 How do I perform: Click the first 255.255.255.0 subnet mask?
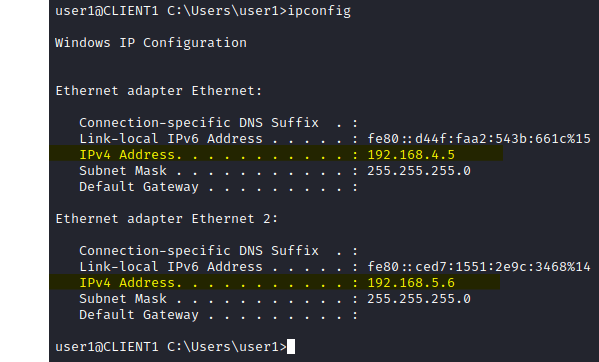(x=419, y=171)
